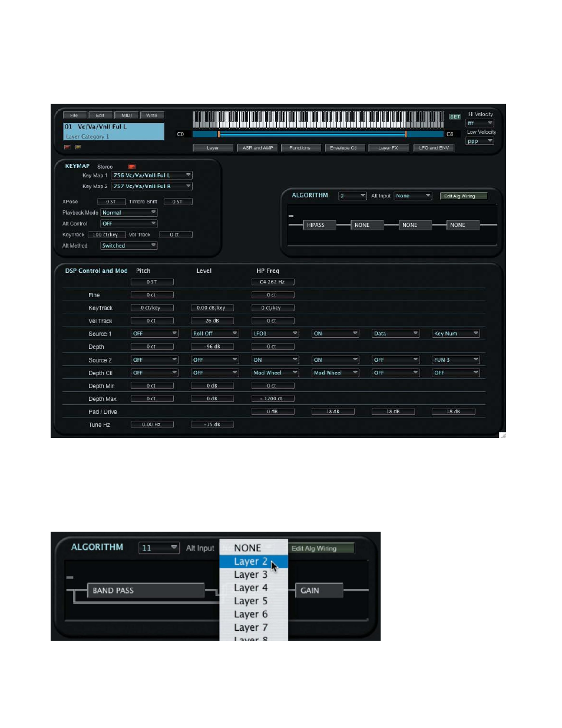Open the Level Source 1 Roll Off dropdown

(x=215, y=334)
